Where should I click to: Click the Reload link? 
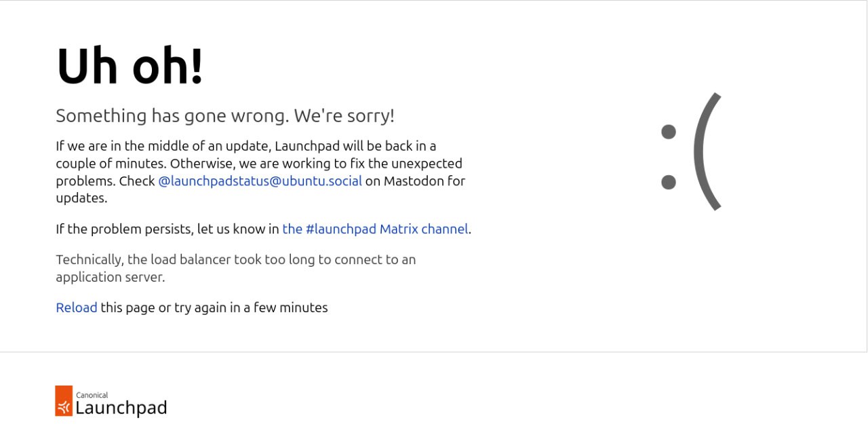point(76,307)
